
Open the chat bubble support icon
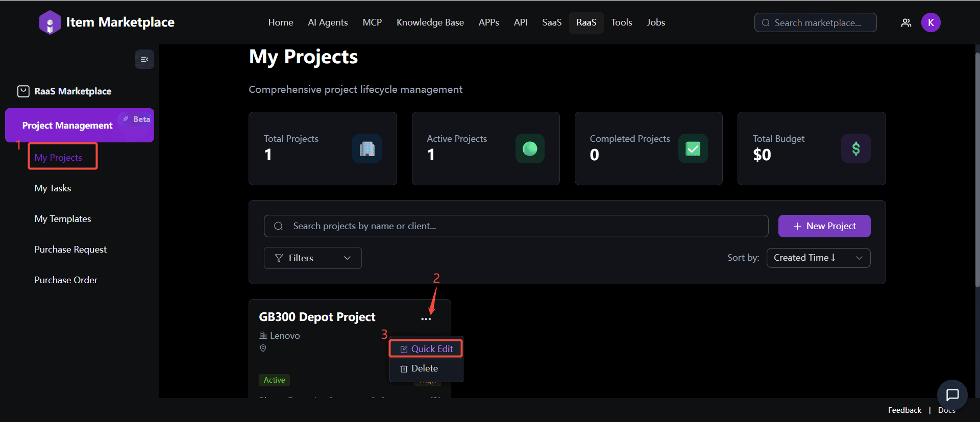[952, 394]
